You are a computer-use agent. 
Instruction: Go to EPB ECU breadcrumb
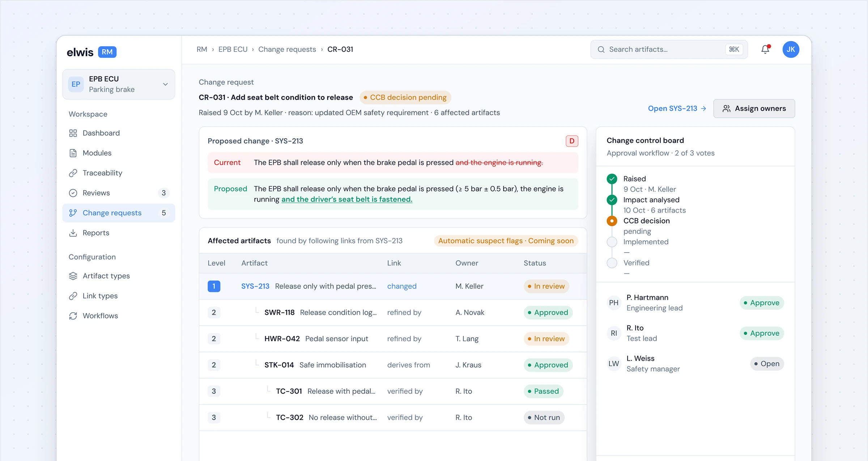tap(233, 49)
